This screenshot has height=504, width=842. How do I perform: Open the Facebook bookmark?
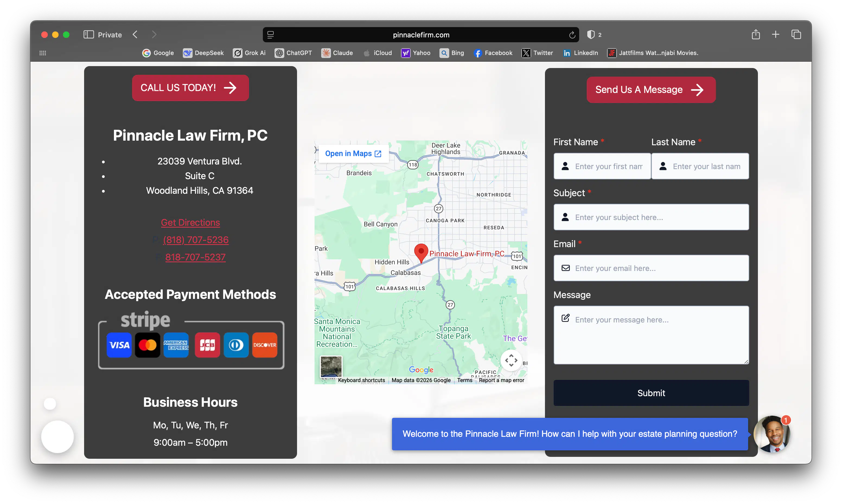pos(493,53)
